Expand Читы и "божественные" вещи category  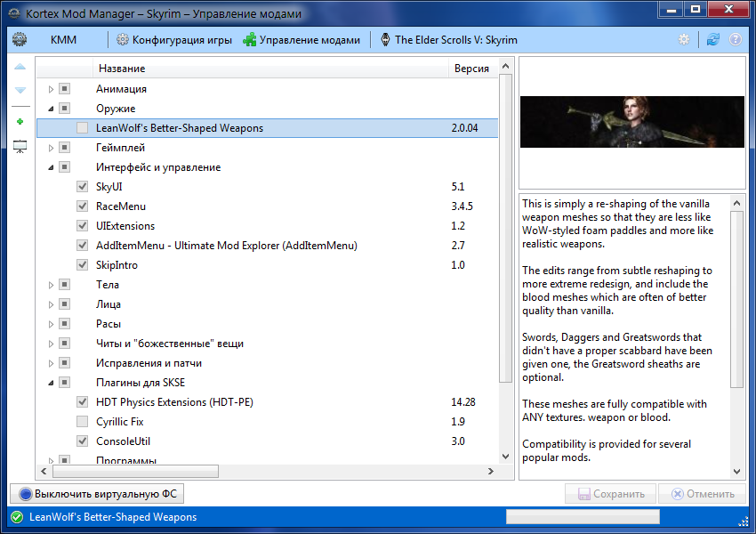pyautogui.click(x=51, y=344)
